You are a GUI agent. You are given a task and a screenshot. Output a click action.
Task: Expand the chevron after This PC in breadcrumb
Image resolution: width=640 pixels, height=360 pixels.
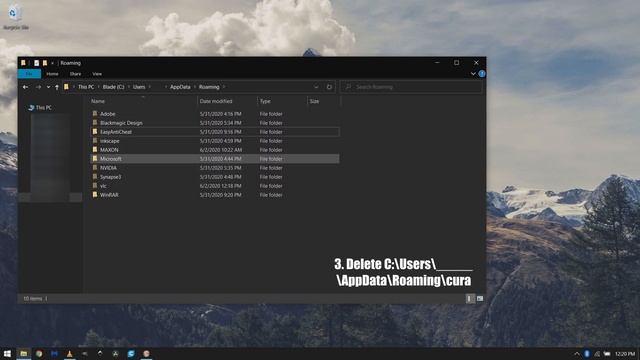click(x=98, y=87)
